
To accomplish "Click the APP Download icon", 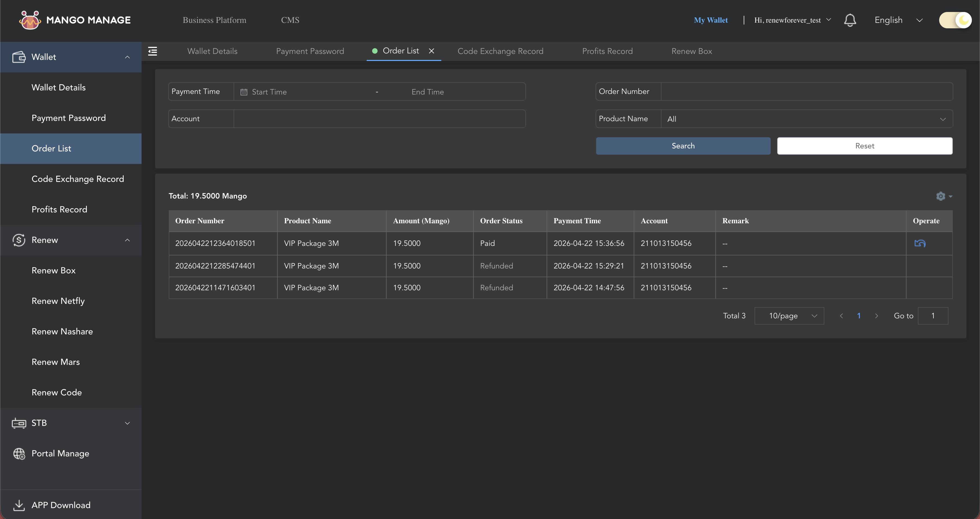I will (19, 505).
